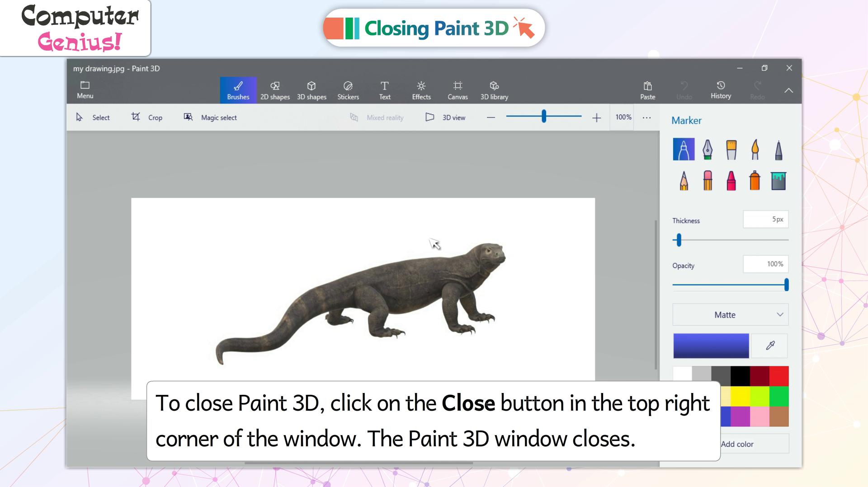Activate the Eyedropper color picker

pyautogui.click(x=770, y=346)
